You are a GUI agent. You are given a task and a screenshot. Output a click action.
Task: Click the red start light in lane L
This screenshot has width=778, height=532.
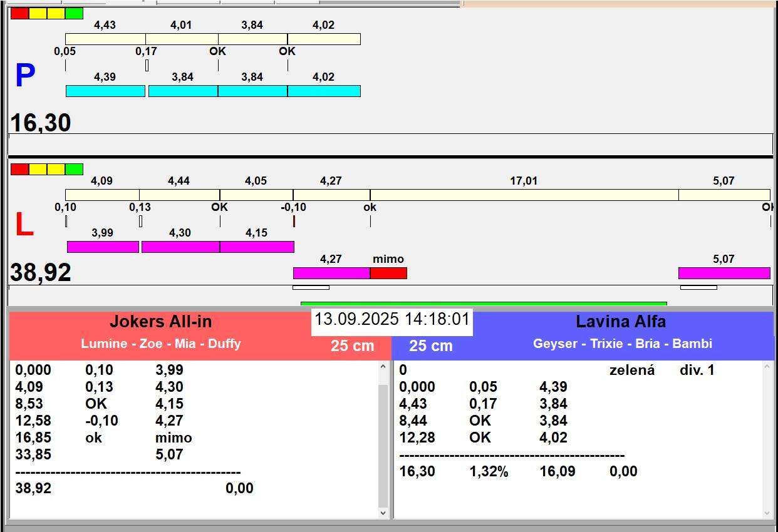[19, 169]
